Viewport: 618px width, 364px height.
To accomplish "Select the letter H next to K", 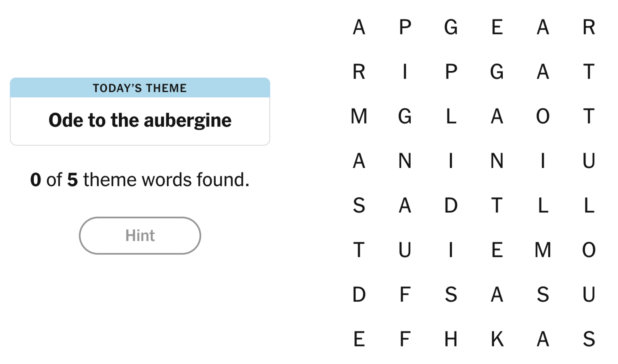I will point(451,339).
